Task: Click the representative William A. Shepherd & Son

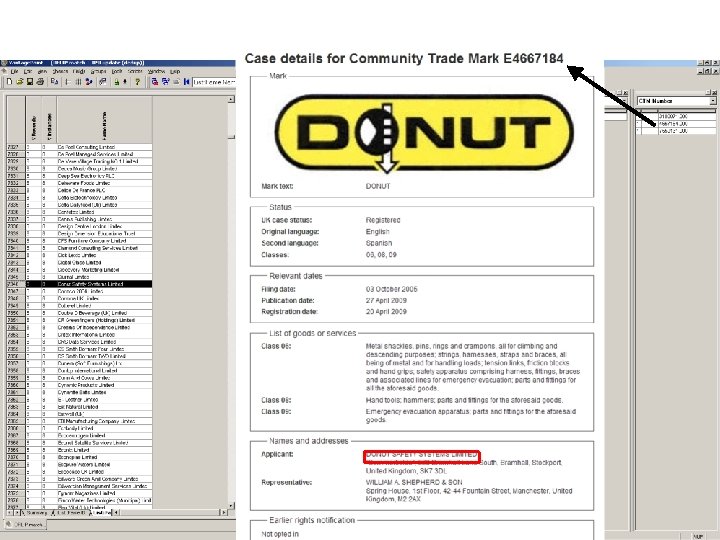Action: click(414, 482)
